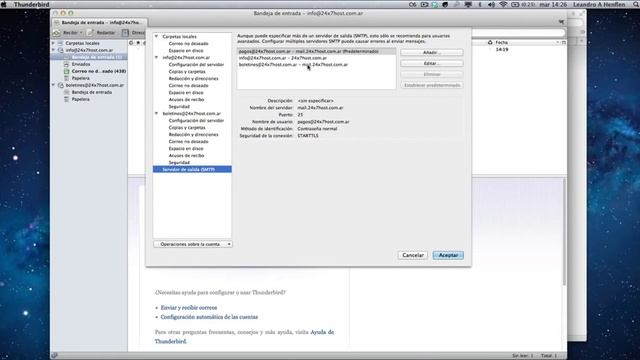Open Redacción y direcciones under boletines account
This screenshot has height=360, width=640.
193,135
